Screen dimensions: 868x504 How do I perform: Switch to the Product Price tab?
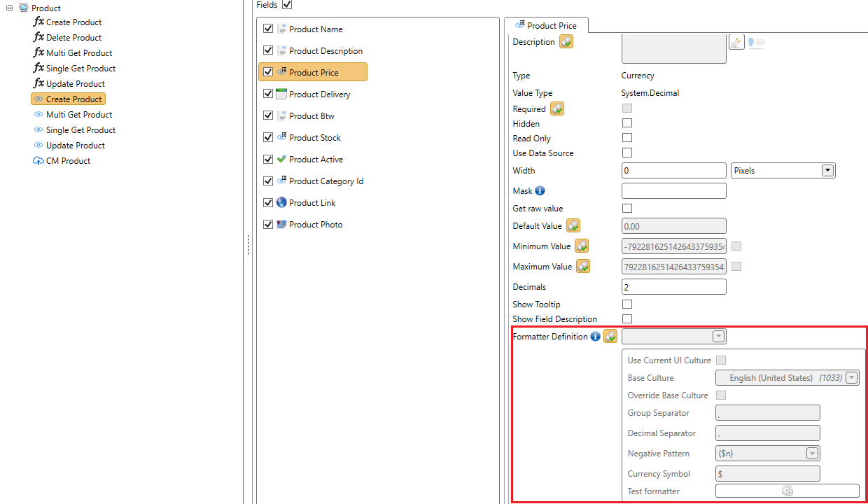tap(546, 25)
